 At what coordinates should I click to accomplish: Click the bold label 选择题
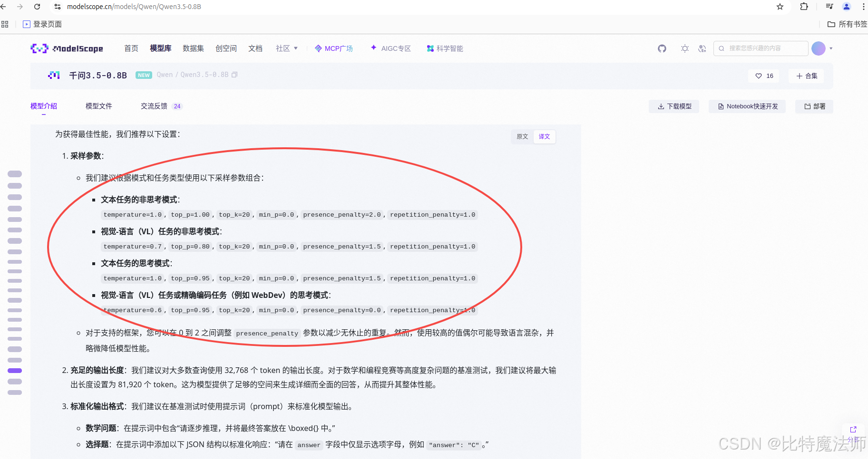click(x=97, y=444)
